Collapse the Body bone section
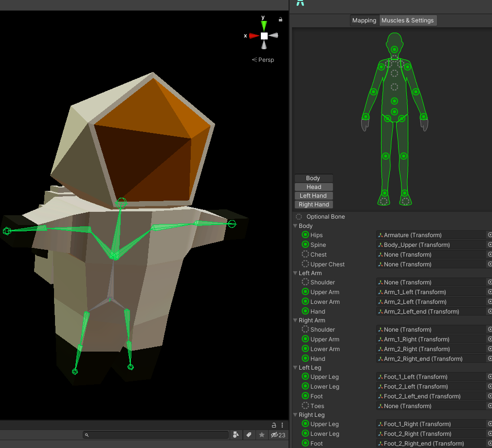This screenshot has width=492, height=448. (295, 226)
